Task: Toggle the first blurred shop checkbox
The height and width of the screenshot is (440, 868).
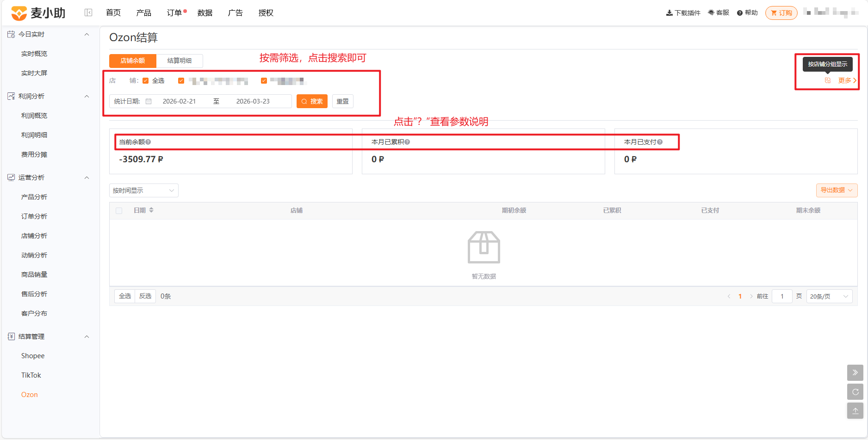Action: click(181, 81)
